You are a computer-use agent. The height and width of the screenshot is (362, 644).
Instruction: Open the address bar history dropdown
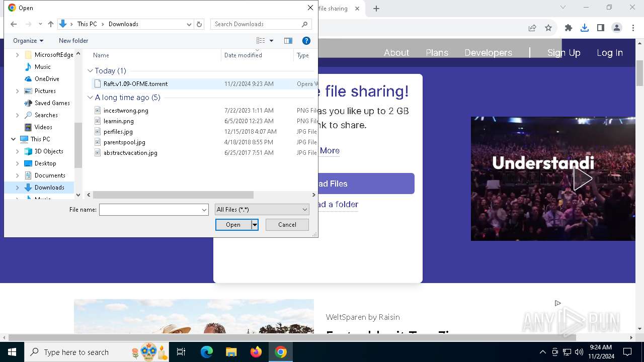[189, 24]
